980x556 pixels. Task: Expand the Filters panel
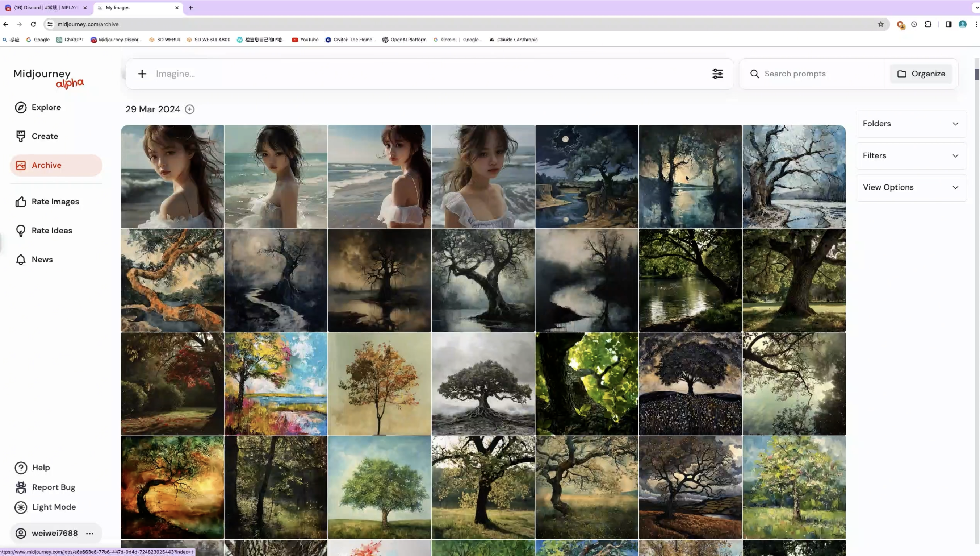[x=911, y=156]
